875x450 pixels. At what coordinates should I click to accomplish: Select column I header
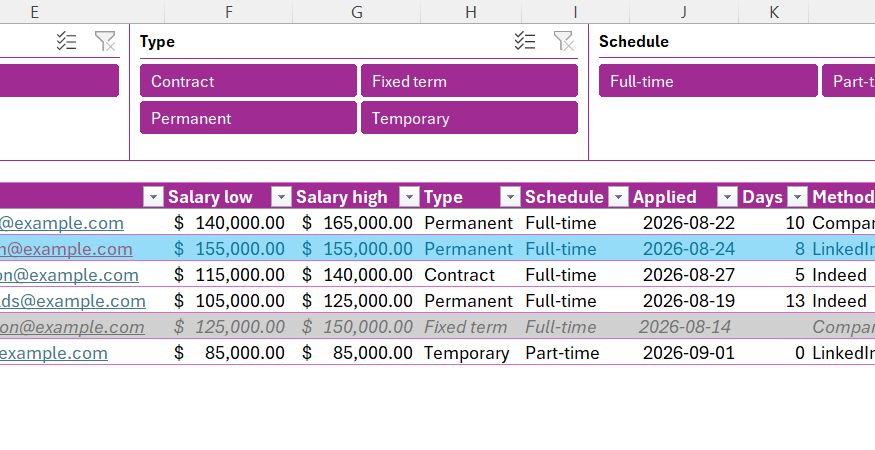pyautogui.click(x=575, y=12)
